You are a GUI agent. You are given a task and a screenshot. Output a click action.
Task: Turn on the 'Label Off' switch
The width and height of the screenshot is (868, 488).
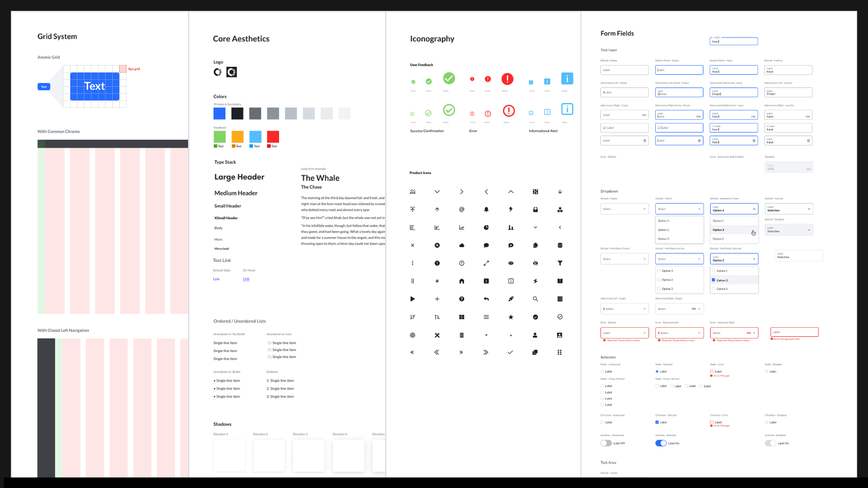pyautogui.click(x=606, y=443)
